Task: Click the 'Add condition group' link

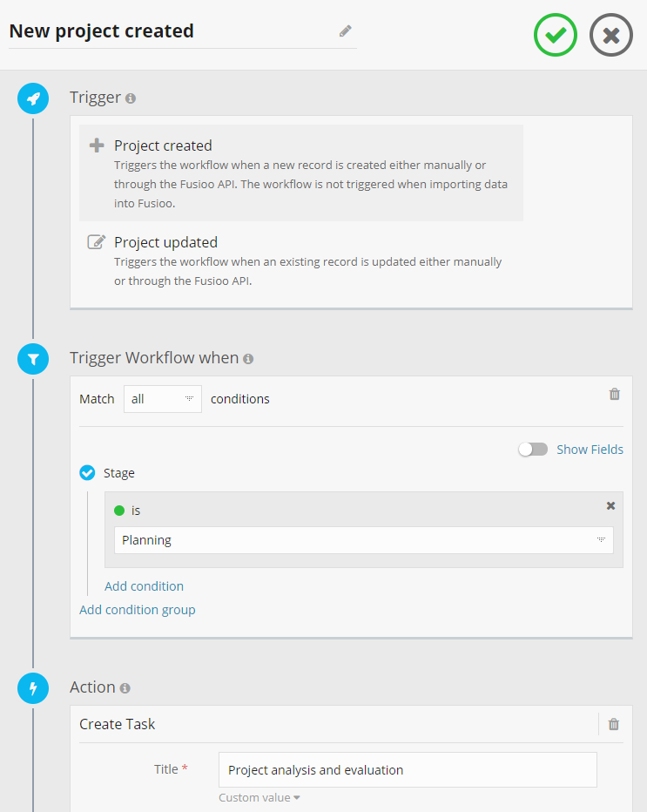Action: pos(137,610)
